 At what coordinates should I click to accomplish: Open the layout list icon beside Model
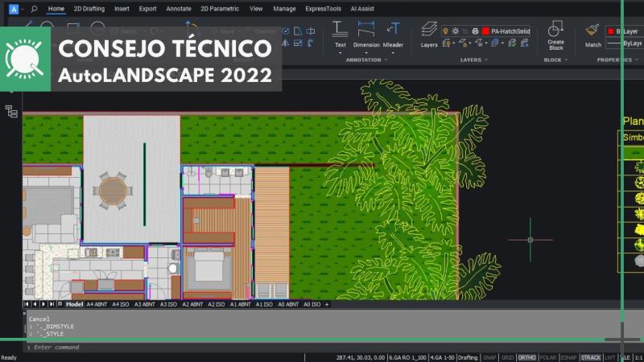[x=60, y=304]
